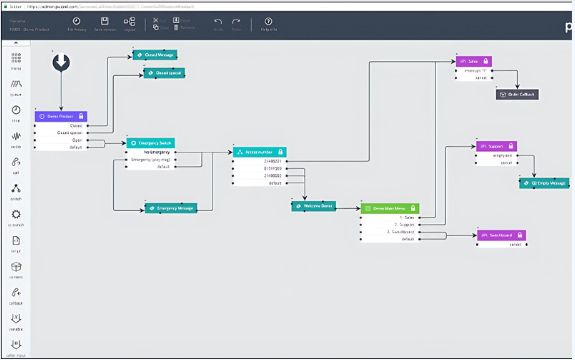
Task: Select the Sales queue node header
Action: pos(474,61)
